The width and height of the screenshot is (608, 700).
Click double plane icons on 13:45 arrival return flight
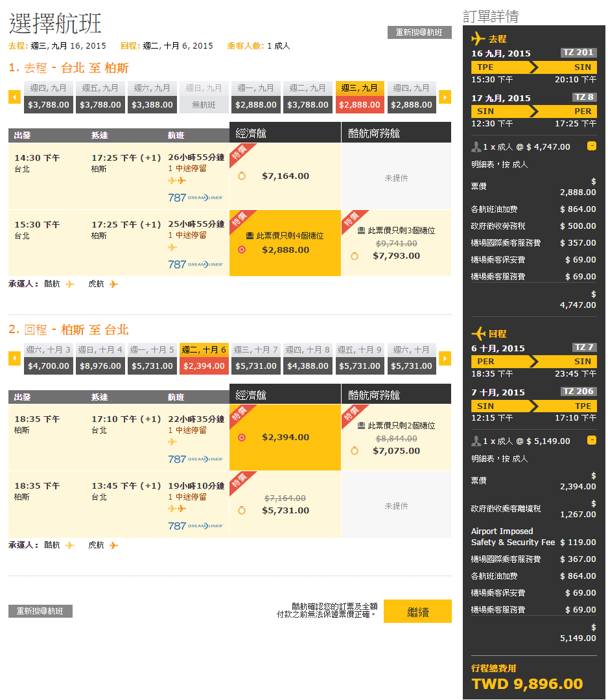(177, 509)
